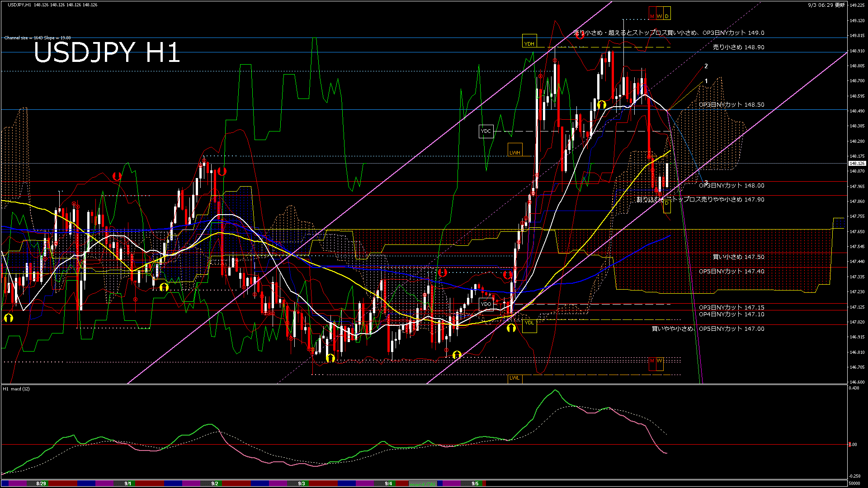
Task: Click the 149.225 price on the axis
Action: click(x=857, y=5)
